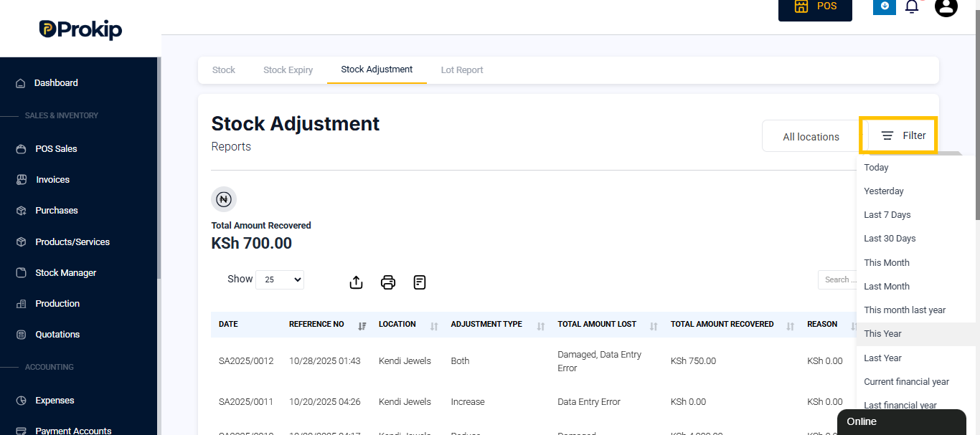Switch to the Stock Expiry tab
This screenshot has height=435, width=980.
[288, 70]
